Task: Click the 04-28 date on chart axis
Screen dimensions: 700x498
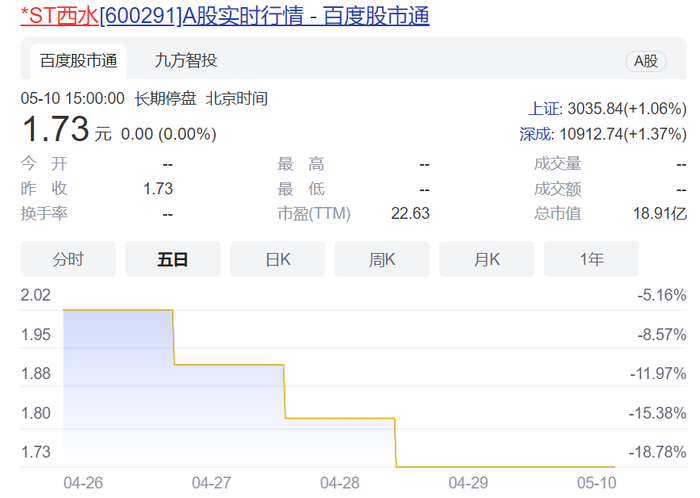Action: (x=340, y=483)
